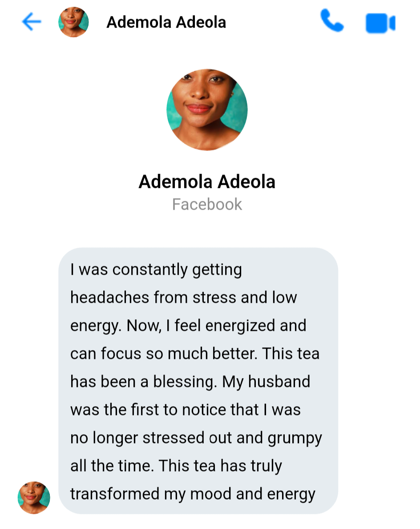Click the text "Now, I feel energized and"
Screen dimensions: 420x529
(216, 326)
